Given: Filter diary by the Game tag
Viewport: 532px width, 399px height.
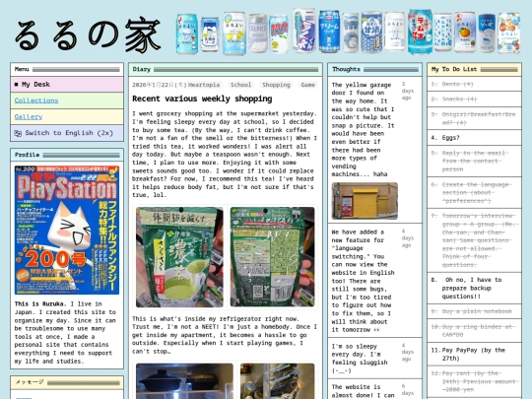Looking at the screenshot, I should [307, 85].
